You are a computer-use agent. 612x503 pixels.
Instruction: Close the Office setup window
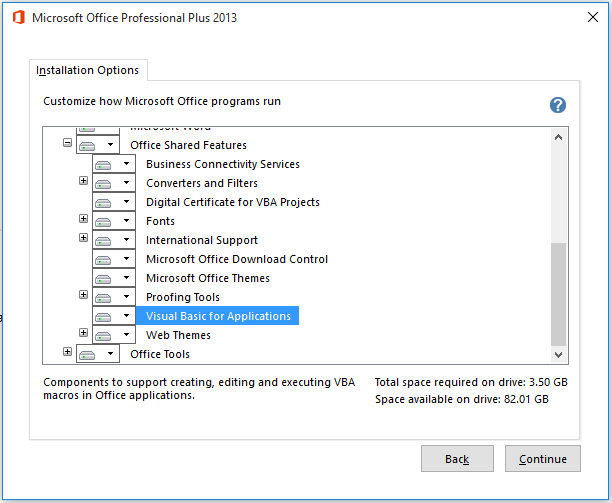point(593,17)
